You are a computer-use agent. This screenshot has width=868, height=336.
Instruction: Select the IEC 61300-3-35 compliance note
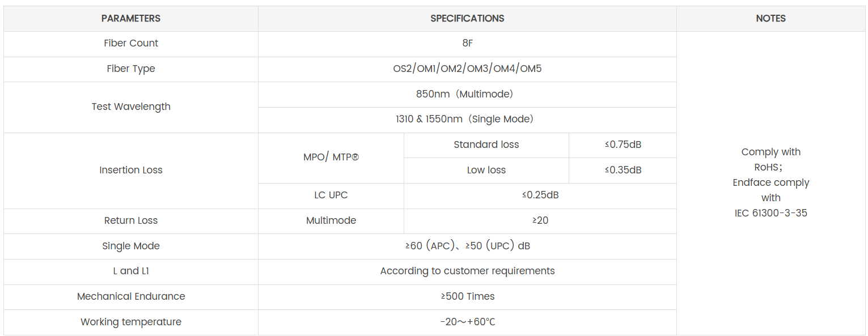pos(770,214)
